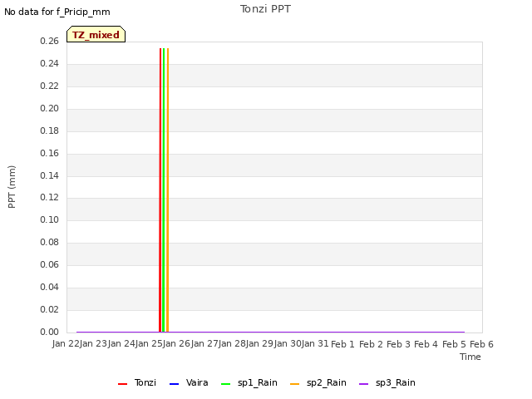This screenshot has height=399, width=532.
Task: Click the red Tonzi legend color marker
Action: pos(122,384)
